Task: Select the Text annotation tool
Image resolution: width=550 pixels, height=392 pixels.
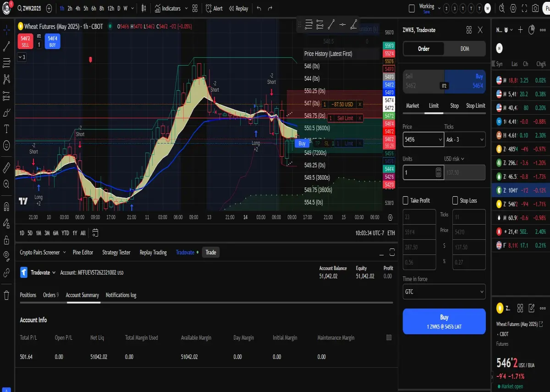Action: coord(6,129)
